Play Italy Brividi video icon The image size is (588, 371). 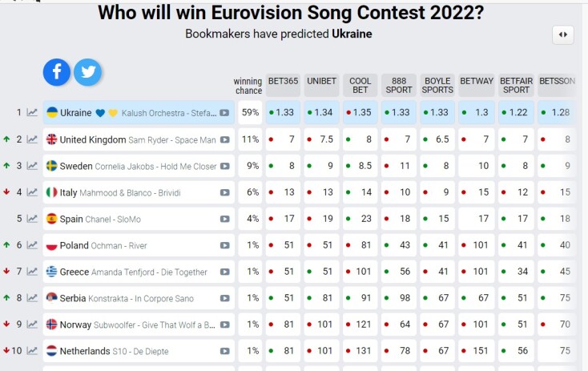pyautogui.click(x=225, y=193)
